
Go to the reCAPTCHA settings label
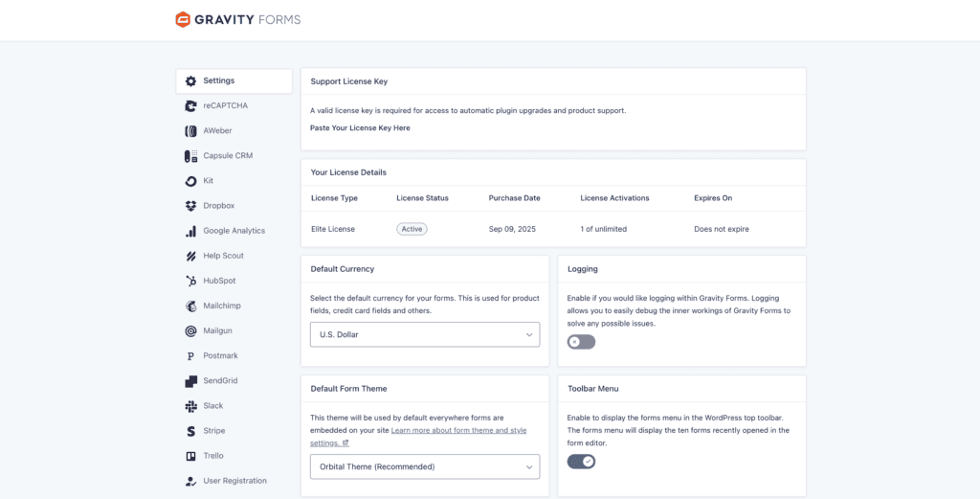[226, 105]
